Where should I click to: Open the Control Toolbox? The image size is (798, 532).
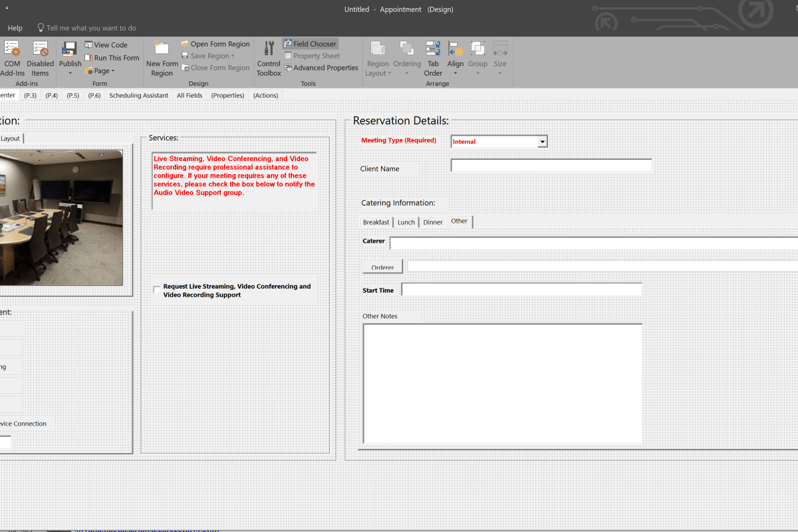tap(269, 59)
